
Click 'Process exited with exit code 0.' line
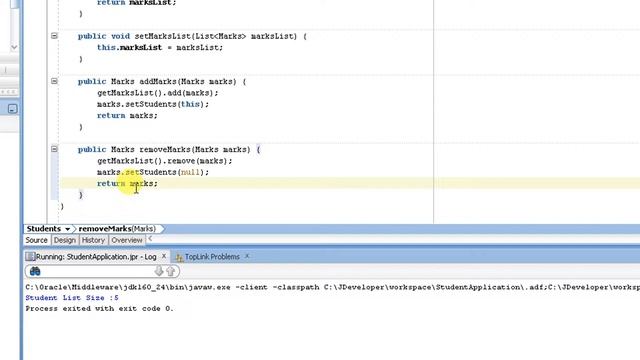[99, 309]
